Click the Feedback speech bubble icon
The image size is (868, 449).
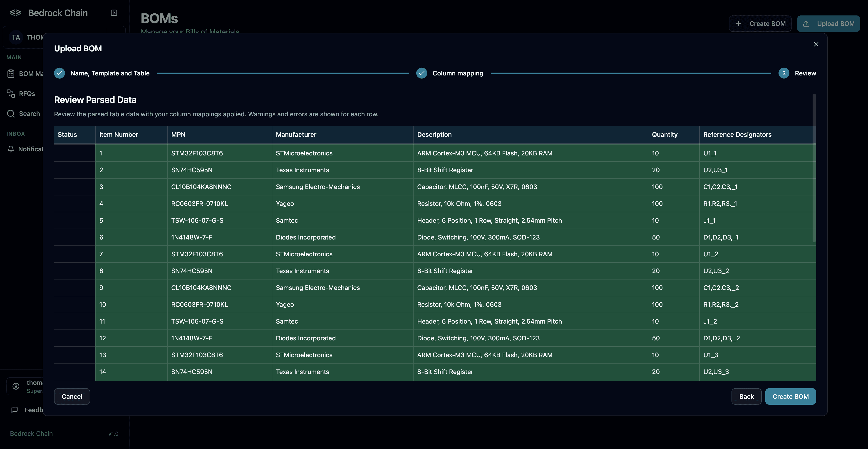(x=15, y=410)
